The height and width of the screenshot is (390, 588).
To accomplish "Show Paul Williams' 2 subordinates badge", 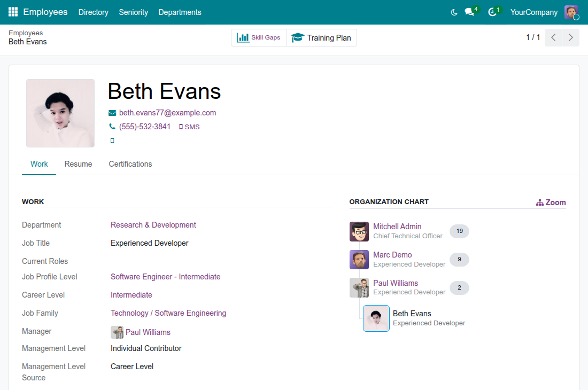I will [x=459, y=288].
